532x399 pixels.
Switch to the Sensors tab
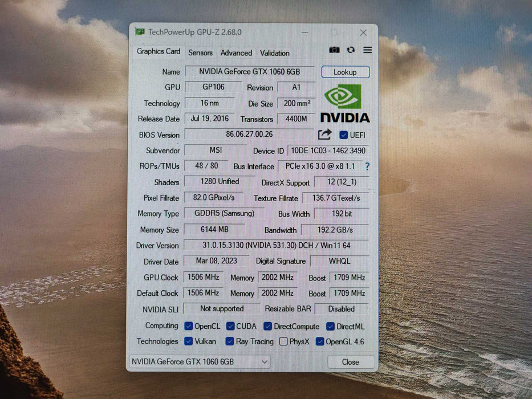(200, 53)
